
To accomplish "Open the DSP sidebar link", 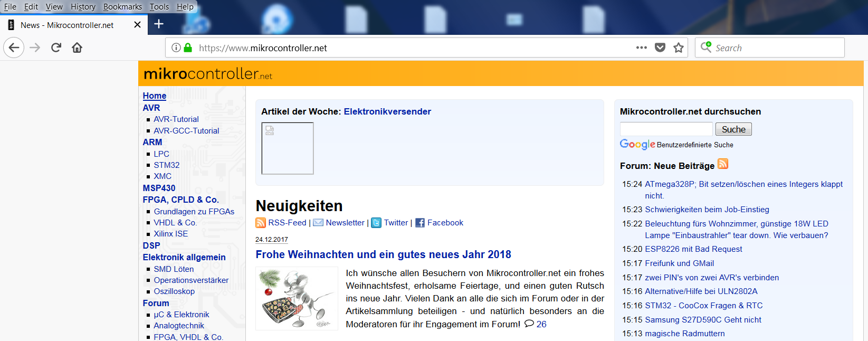I will tap(151, 245).
